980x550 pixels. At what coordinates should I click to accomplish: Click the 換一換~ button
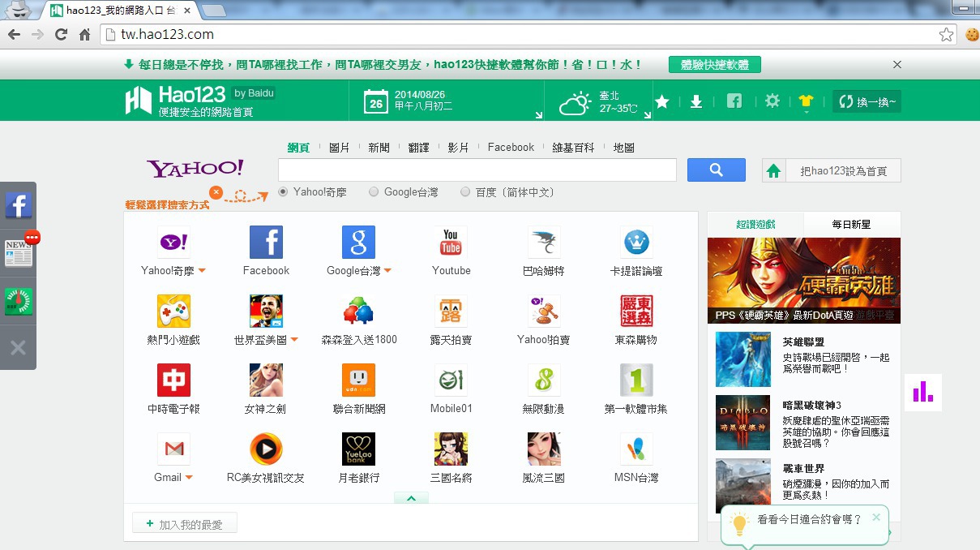coord(867,101)
